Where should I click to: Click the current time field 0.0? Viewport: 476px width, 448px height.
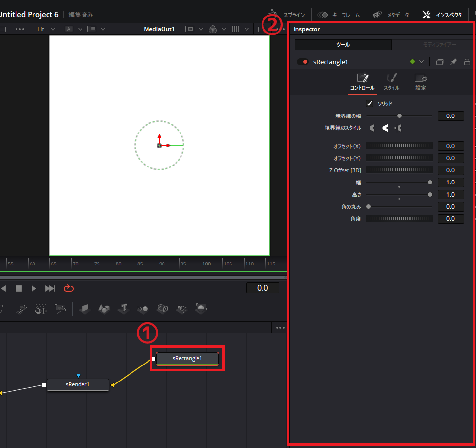coord(263,288)
